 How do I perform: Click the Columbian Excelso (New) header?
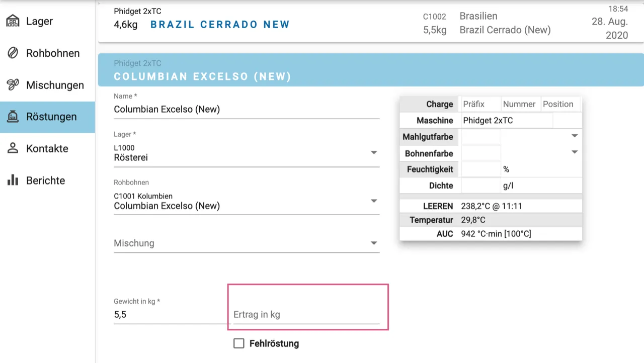[202, 76]
